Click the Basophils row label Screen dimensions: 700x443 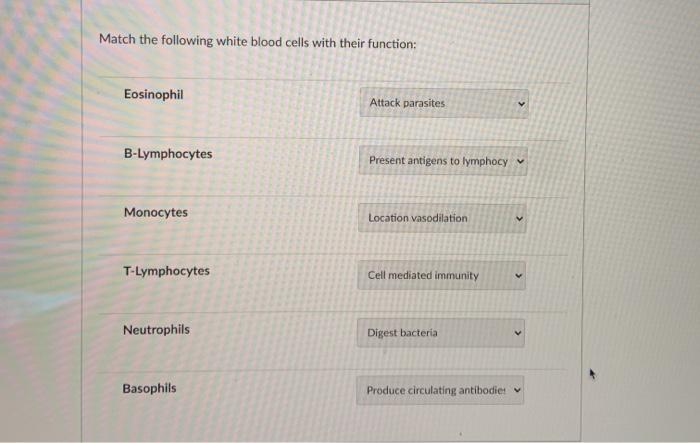(150, 389)
